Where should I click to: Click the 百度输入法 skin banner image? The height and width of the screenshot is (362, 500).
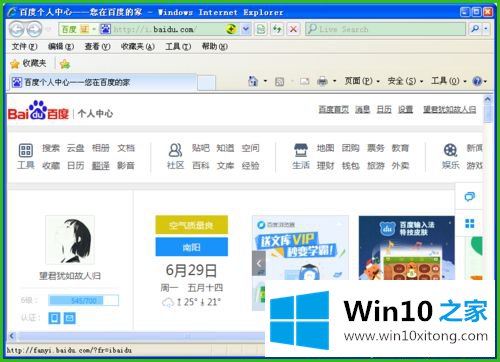(407, 248)
